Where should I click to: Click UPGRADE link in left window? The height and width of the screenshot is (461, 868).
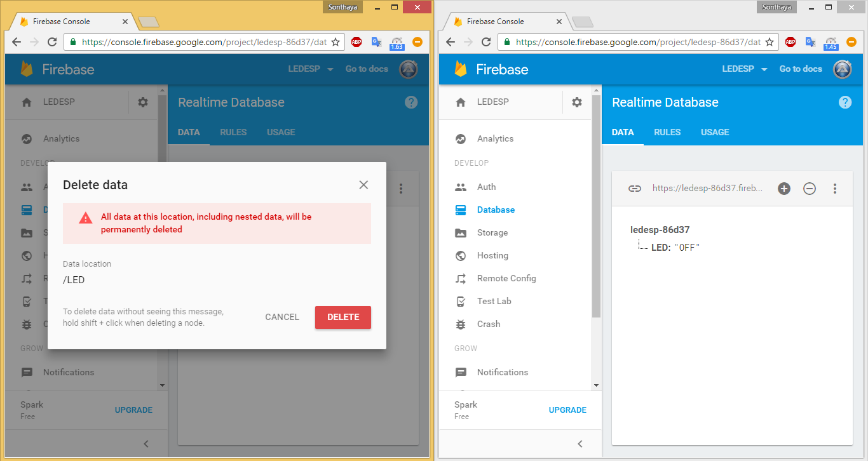click(133, 410)
